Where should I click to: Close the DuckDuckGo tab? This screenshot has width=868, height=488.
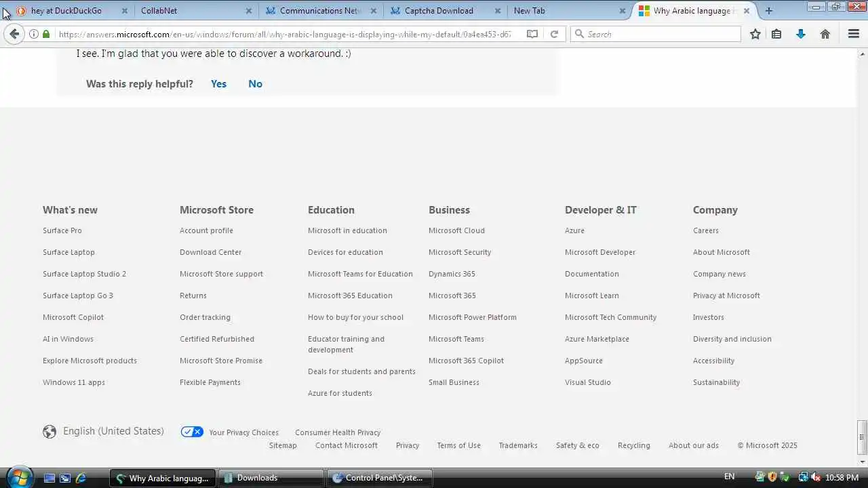click(125, 11)
